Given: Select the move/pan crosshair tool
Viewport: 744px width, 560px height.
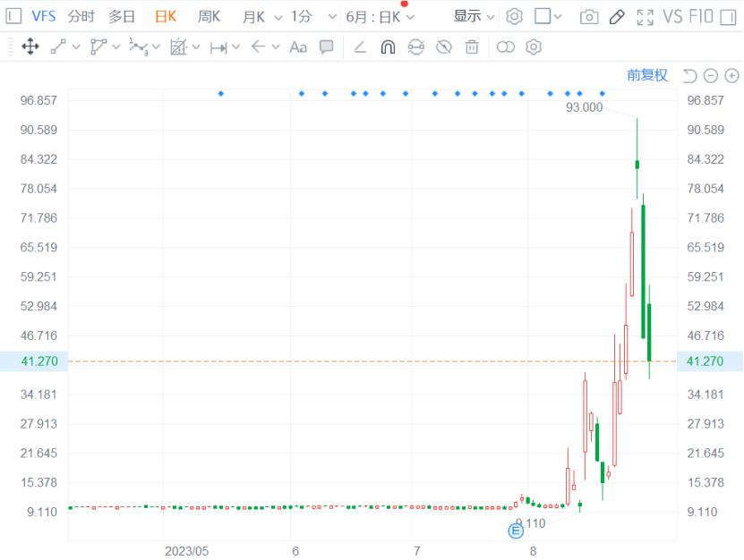Looking at the screenshot, I should [30, 47].
